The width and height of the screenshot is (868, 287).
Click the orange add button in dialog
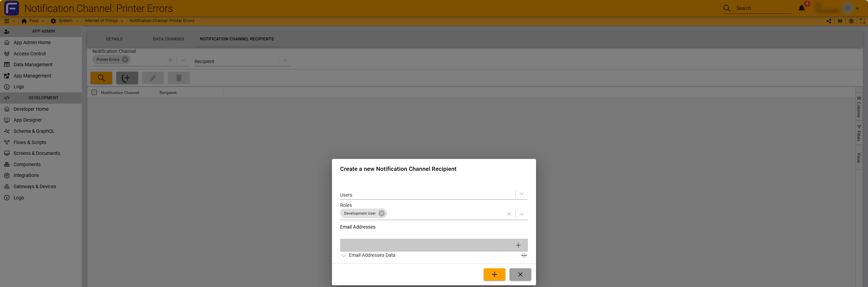pos(494,274)
